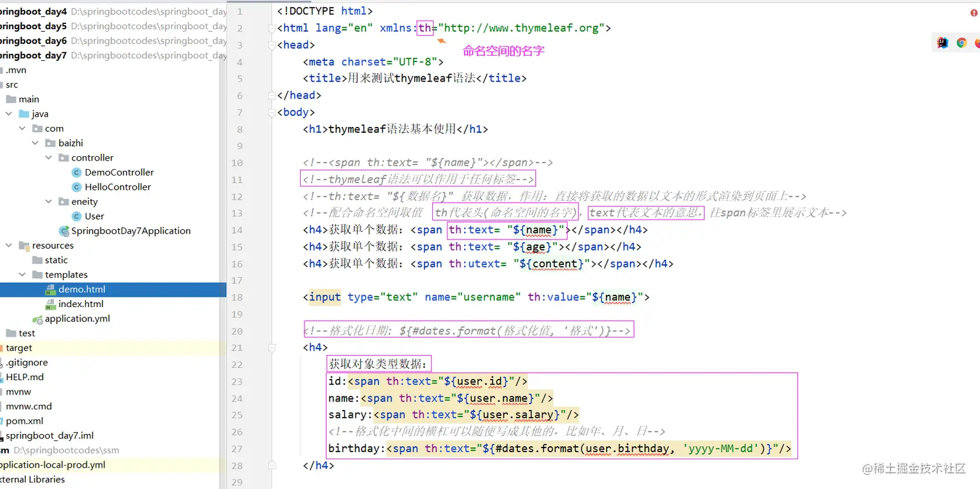Click the baizhi package folder icon
Screen dimensions: 980x489
51,143
